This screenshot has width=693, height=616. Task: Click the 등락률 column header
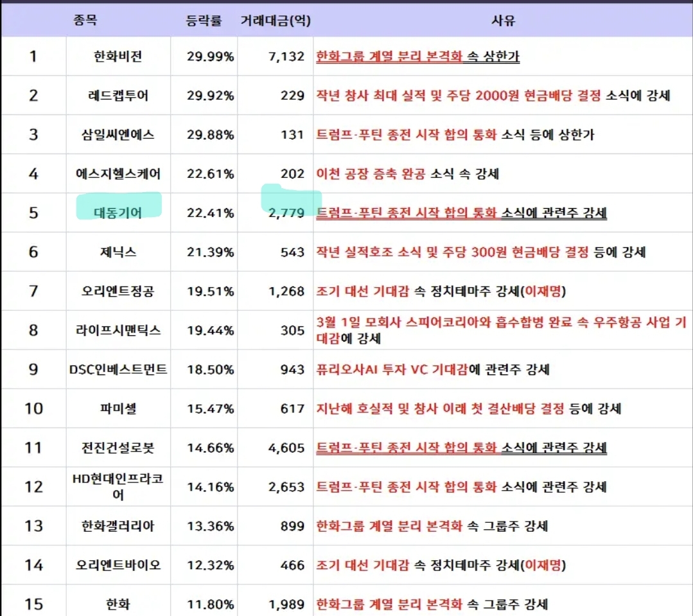(204, 21)
